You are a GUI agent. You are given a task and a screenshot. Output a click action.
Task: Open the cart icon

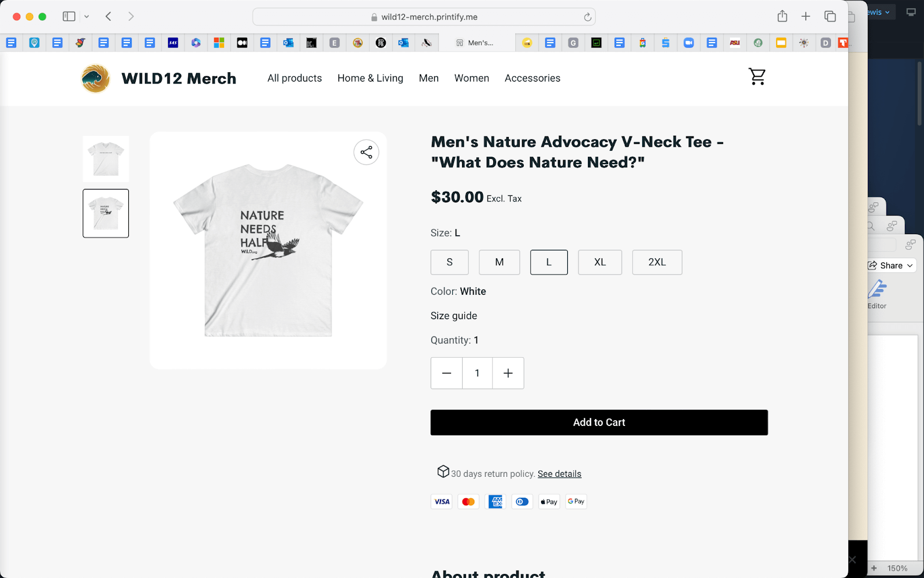pos(757,76)
